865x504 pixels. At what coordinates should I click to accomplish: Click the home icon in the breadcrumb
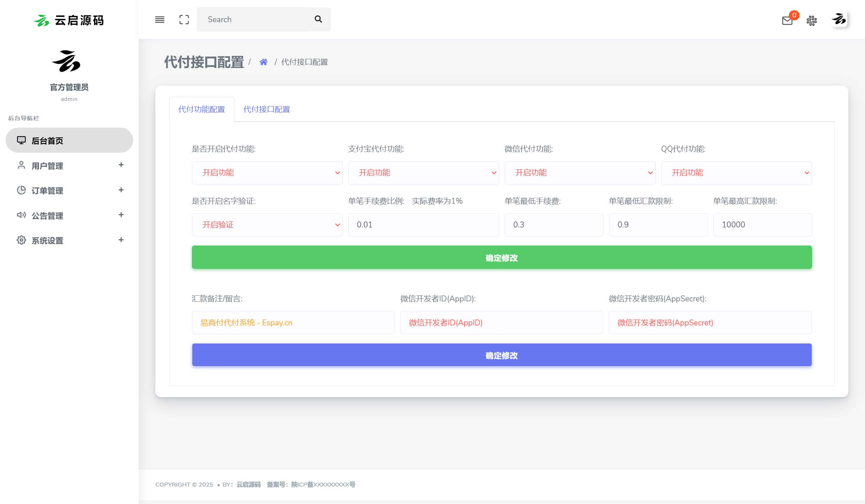[x=263, y=61]
